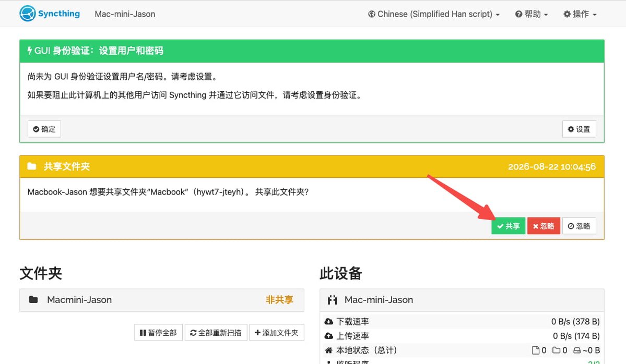Click the file count icon in 本地状态 row
Viewport: 626px width, 364px height.
click(x=536, y=350)
